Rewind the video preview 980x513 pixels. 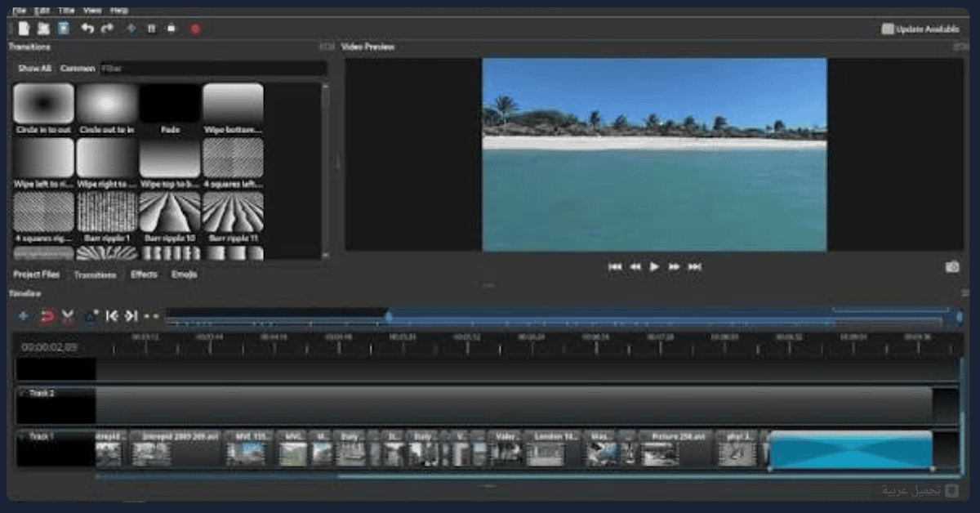(635, 267)
